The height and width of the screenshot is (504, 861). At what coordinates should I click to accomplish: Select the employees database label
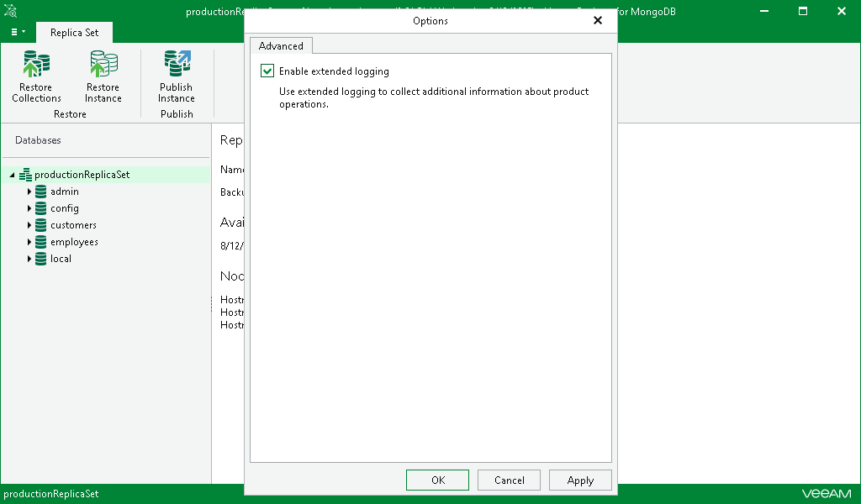tap(74, 242)
